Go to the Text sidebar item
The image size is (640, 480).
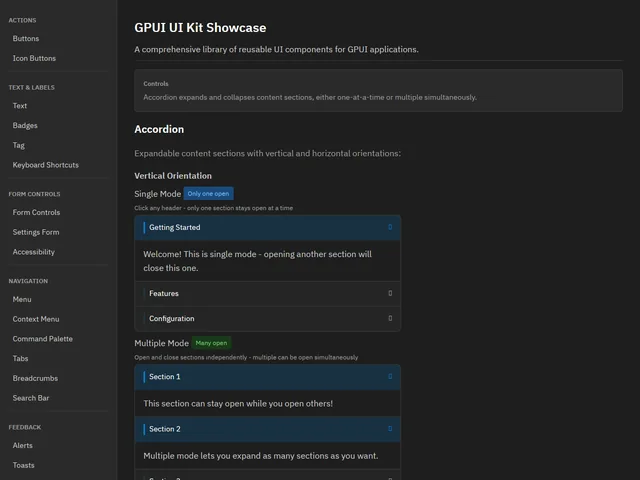pyautogui.click(x=20, y=106)
